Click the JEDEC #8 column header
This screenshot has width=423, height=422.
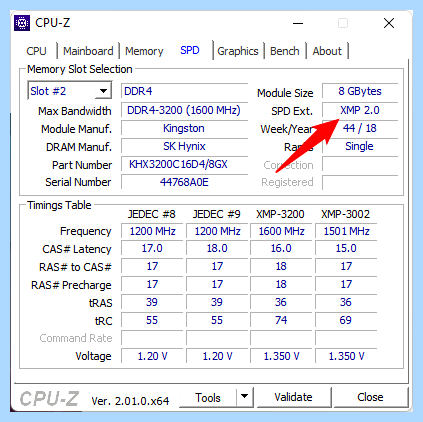pos(152,214)
